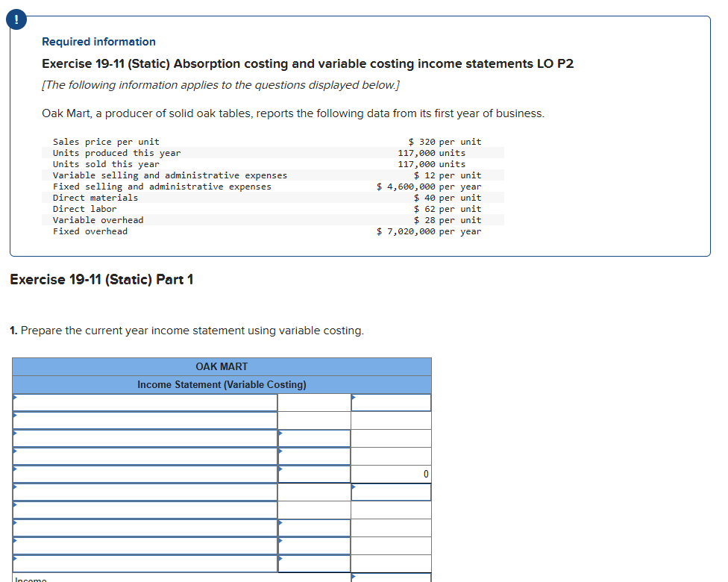This screenshot has width=728, height=582.
Task: Click the top-right amount input cell
Action: (x=391, y=402)
